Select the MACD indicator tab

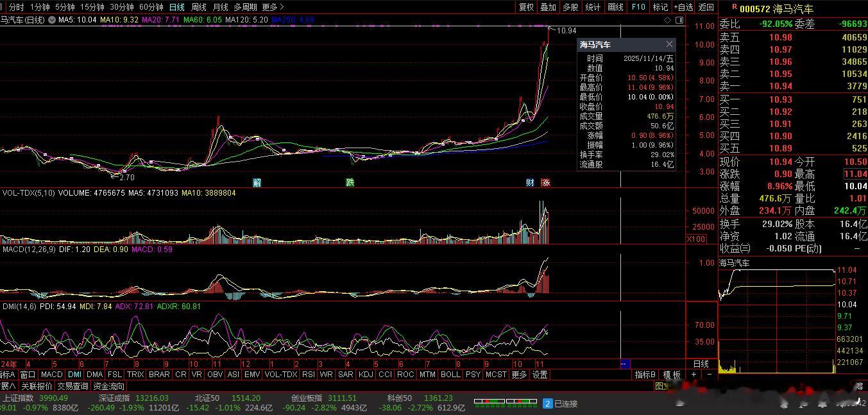pyautogui.click(x=52, y=375)
